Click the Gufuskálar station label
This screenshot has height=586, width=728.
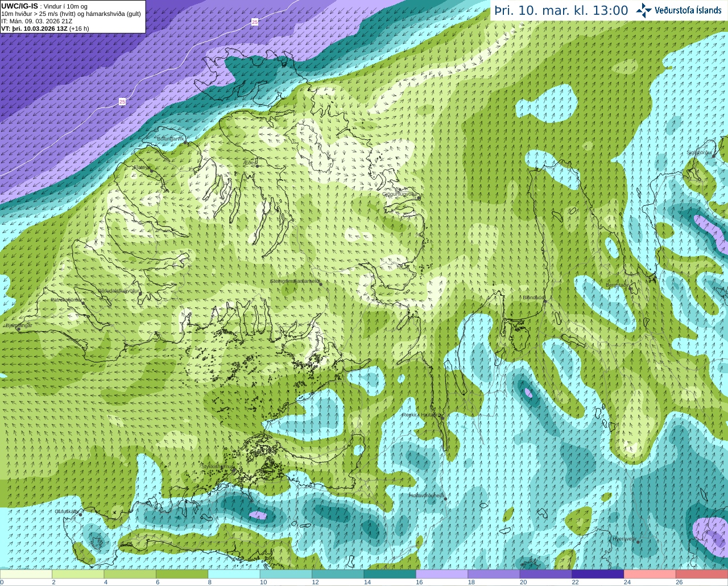[x=67, y=511]
